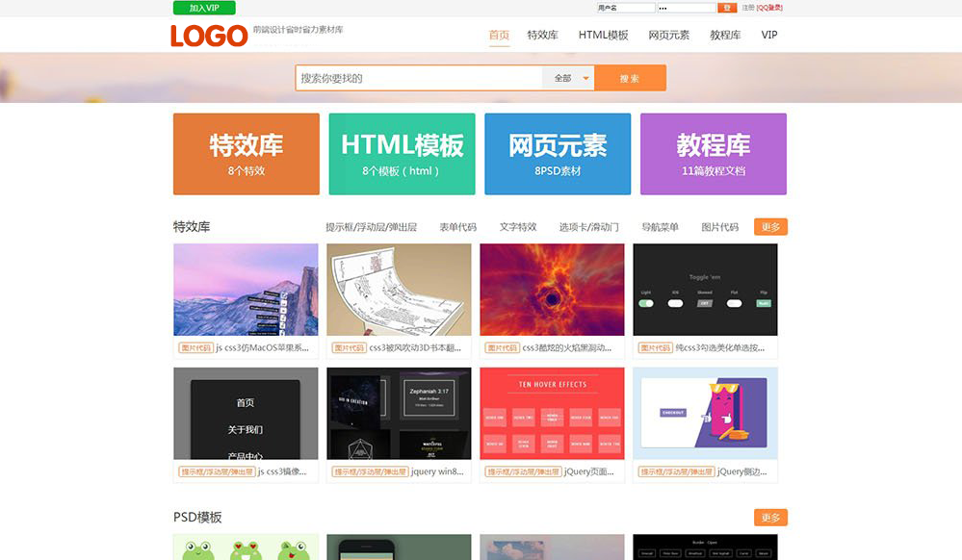
Task: Open the purple 教程库 category tile
Action: click(713, 154)
